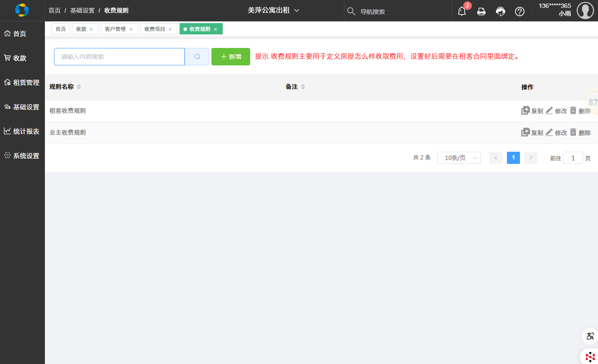
Task: Close the 收费项目 tab
Action: pyautogui.click(x=170, y=29)
